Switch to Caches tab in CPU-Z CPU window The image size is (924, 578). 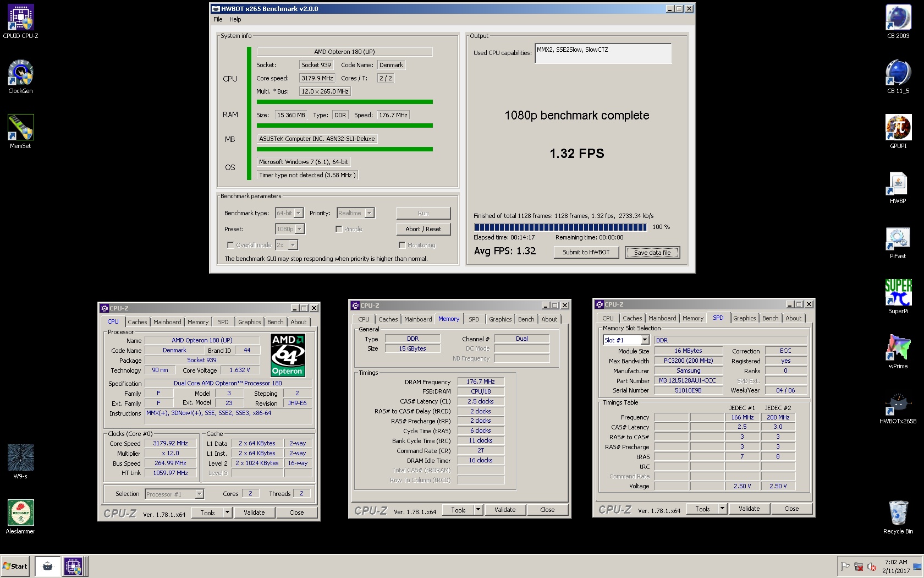point(137,322)
